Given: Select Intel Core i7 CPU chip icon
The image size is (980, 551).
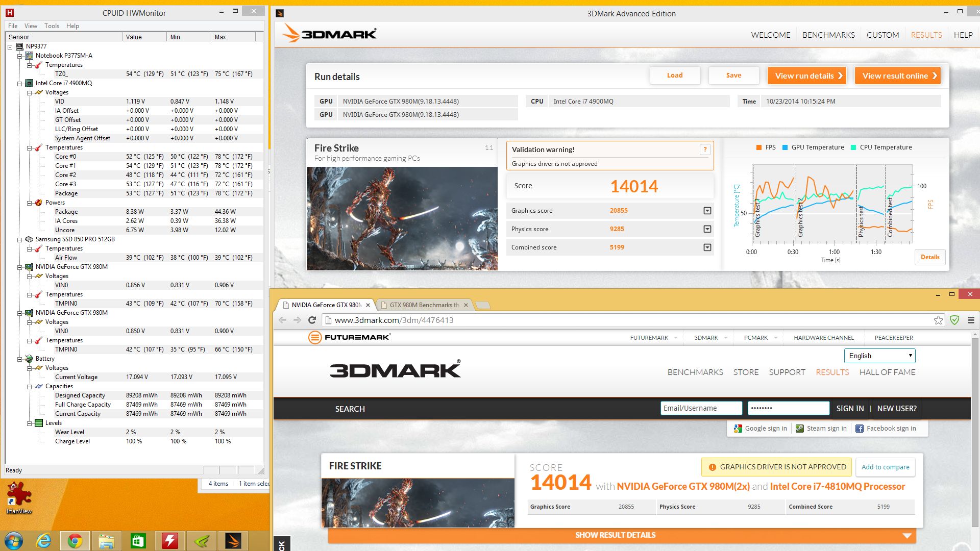Looking at the screenshot, I should pos(29,83).
